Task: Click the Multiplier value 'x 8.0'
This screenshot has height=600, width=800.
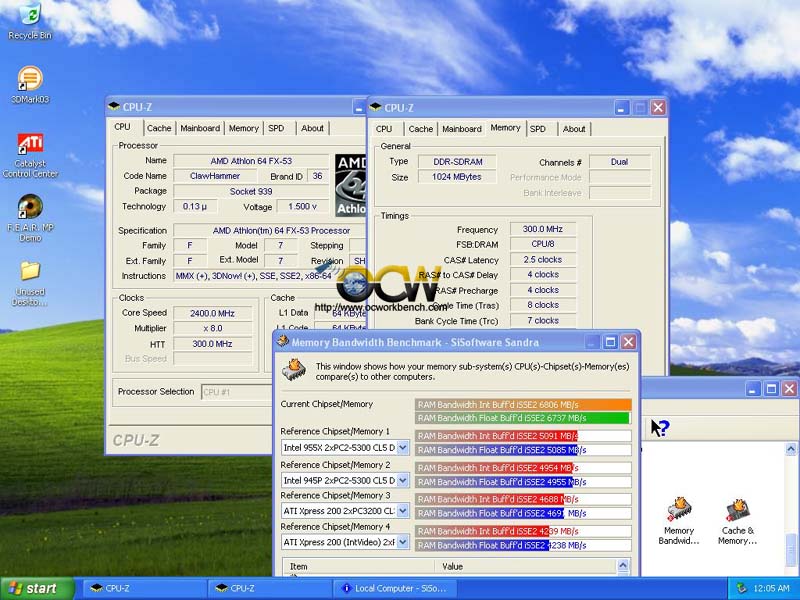Action: coord(212,328)
